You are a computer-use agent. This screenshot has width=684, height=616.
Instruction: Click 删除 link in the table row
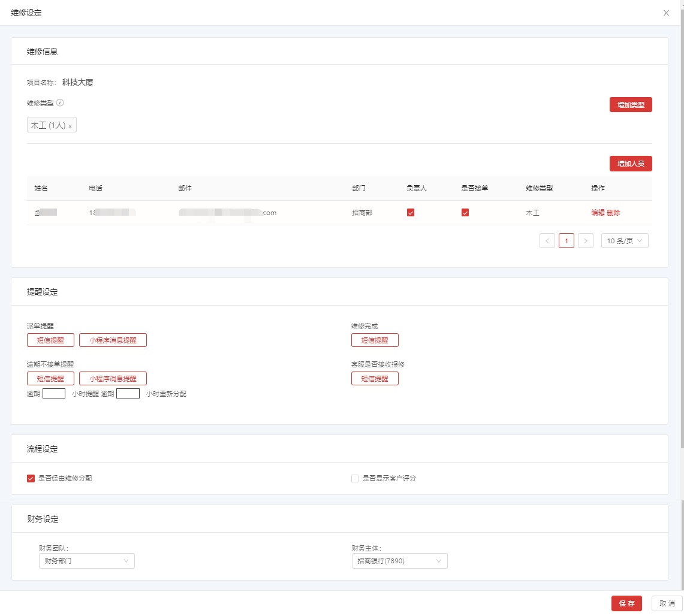tap(613, 213)
